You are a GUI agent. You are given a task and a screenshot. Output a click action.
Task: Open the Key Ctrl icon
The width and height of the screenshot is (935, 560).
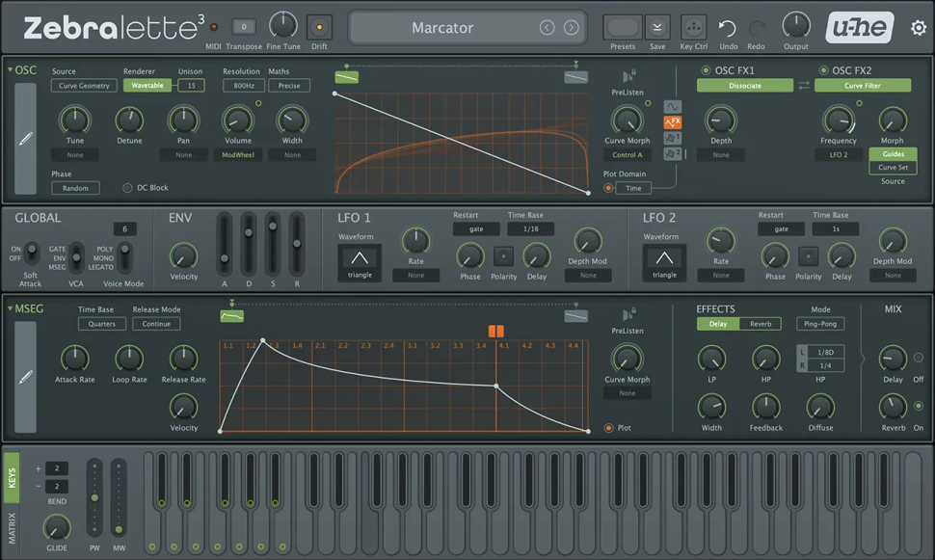[693, 27]
